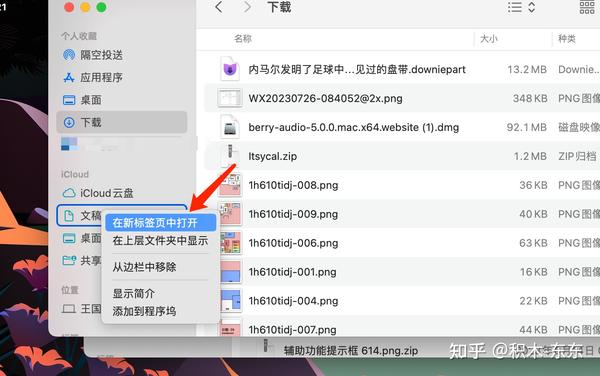The height and width of the screenshot is (376, 600).
Task: Click the AirDrop icon beside 隔空投送
Action: (x=69, y=55)
